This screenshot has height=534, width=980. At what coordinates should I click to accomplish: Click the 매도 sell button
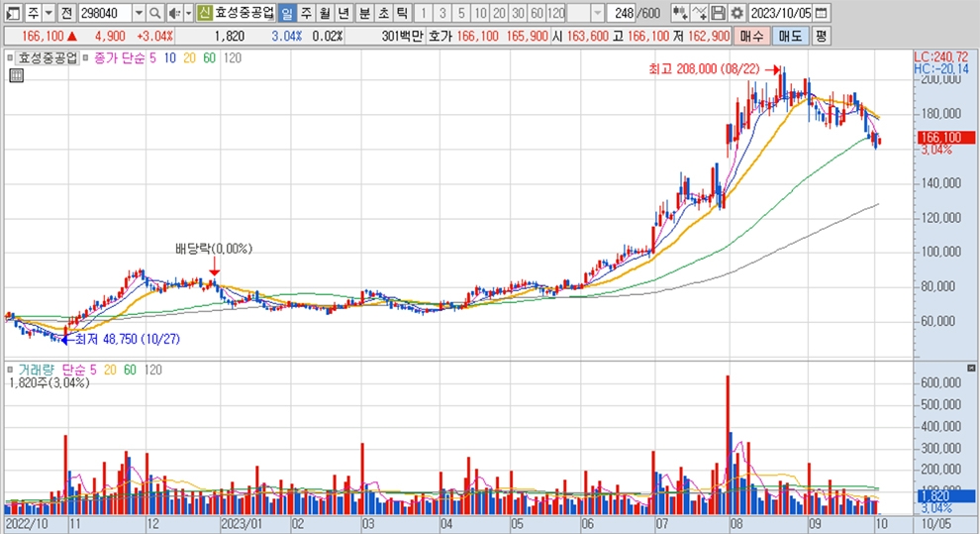click(x=791, y=37)
